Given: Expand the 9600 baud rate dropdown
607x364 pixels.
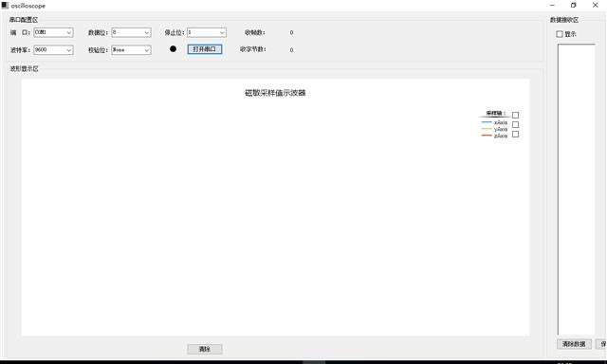Looking at the screenshot, I should coord(53,50).
